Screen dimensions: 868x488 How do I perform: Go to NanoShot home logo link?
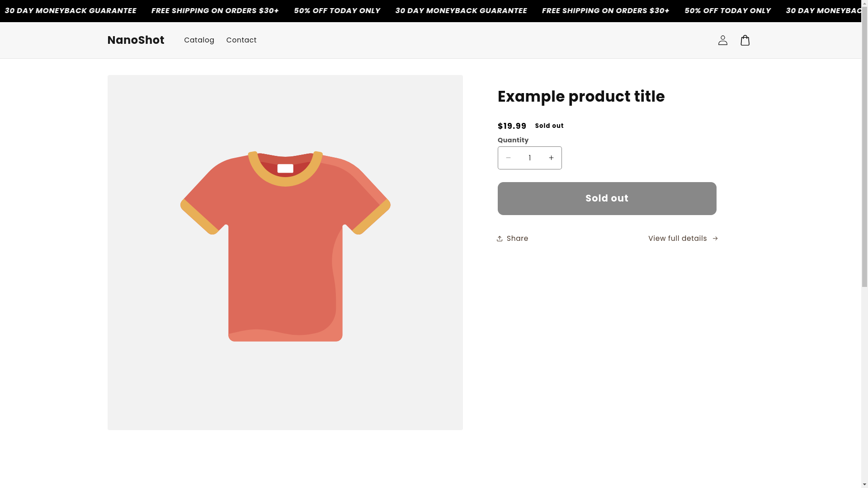point(136,40)
